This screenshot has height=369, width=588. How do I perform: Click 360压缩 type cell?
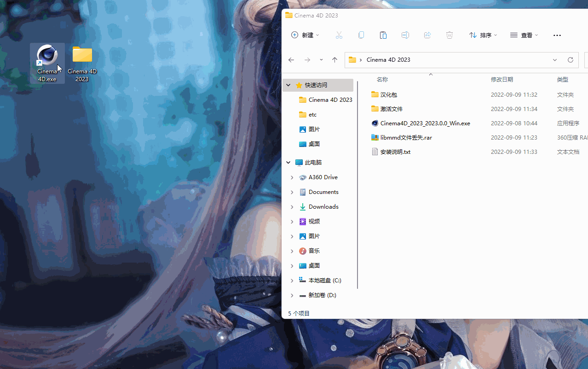(572, 138)
